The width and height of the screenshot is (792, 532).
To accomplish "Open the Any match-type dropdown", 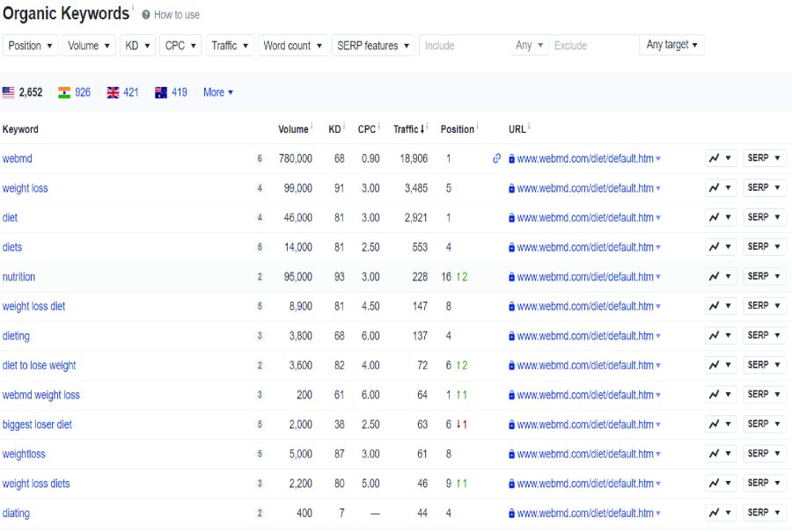I will [x=529, y=46].
